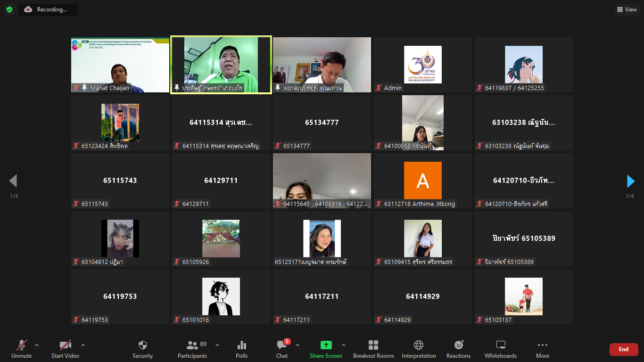Open Whiteboards from the toolbar
Image resolution: width=644 pixels, height=362 pixels.
[501, 345]
